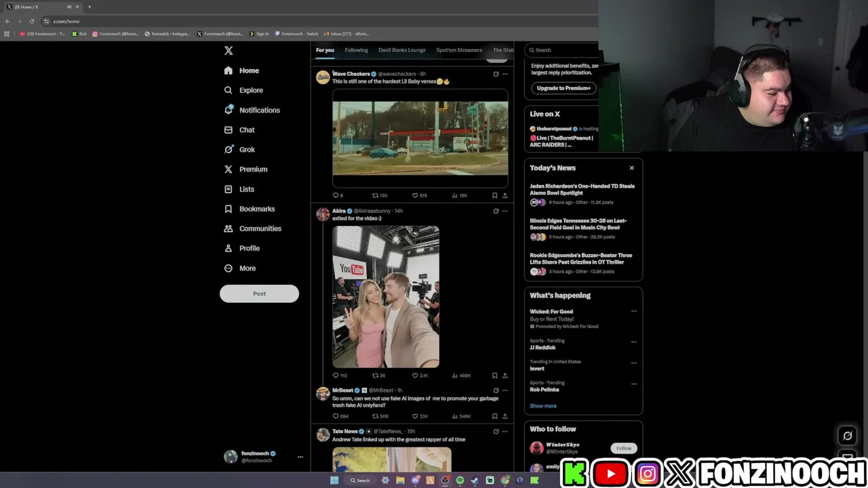Open options for Rob Pelinka trend
Image resolution: width=868 pixels, height=488 pixels.
(x=634, y=384)
